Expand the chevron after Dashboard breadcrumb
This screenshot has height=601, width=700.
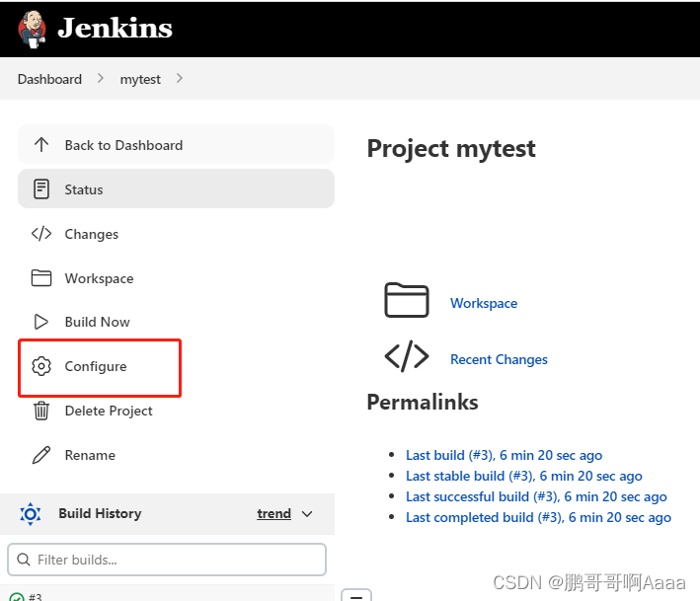101,79
